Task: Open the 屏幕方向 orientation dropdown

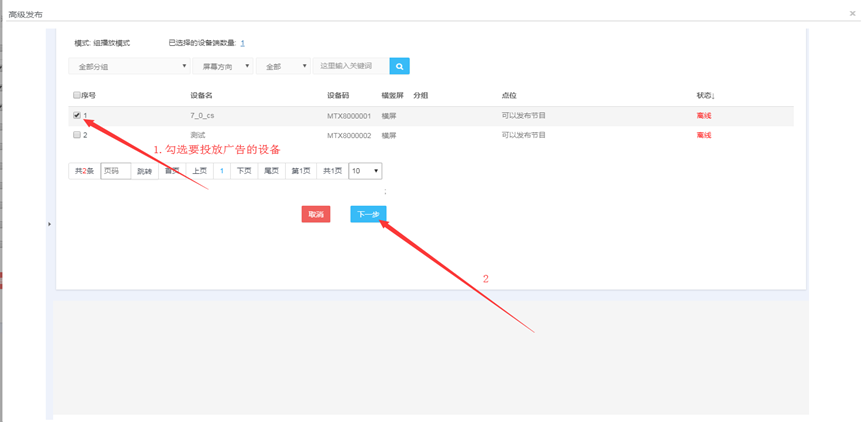Action: point(222,66)
